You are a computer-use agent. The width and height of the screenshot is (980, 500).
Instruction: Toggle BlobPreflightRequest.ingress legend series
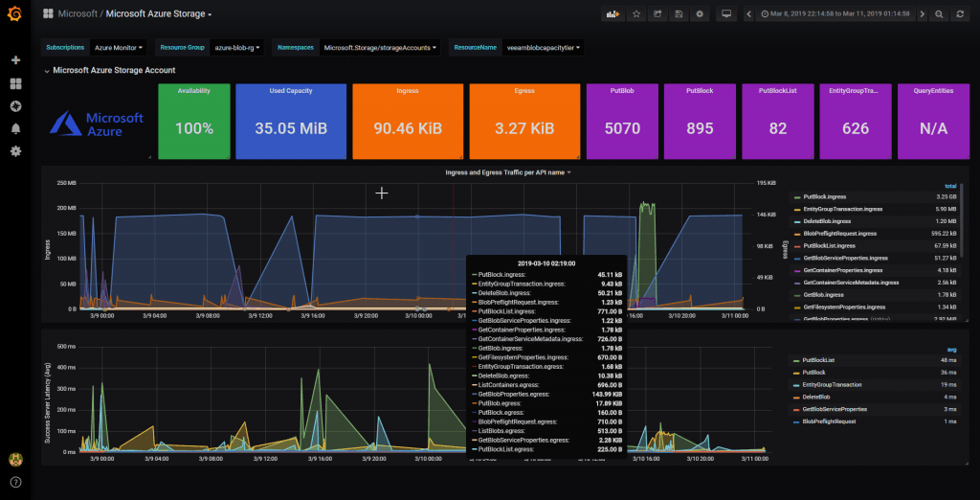pyautogui.click(x=839, y=234)
